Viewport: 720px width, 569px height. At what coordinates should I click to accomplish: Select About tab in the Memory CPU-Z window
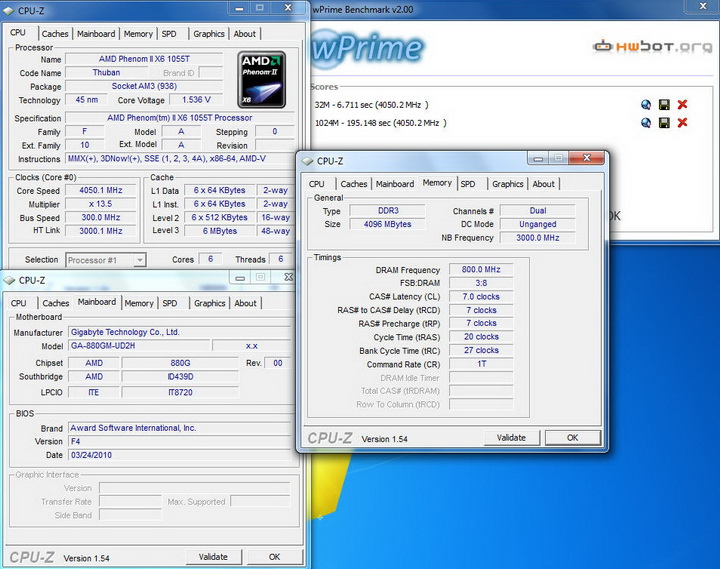click(x=544, y=184)
